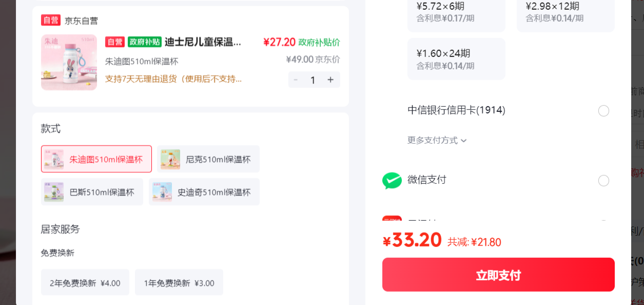The height and width of the screenshot is (305, 644).
Task: Select the 中信银行信用卡(1914) radio button
Action: [603, 111]
